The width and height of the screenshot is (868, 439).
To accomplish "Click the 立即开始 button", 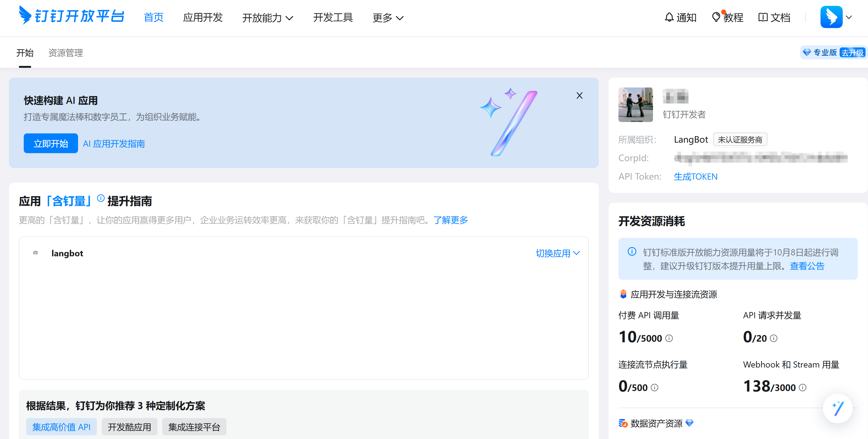I will (51, 144).
